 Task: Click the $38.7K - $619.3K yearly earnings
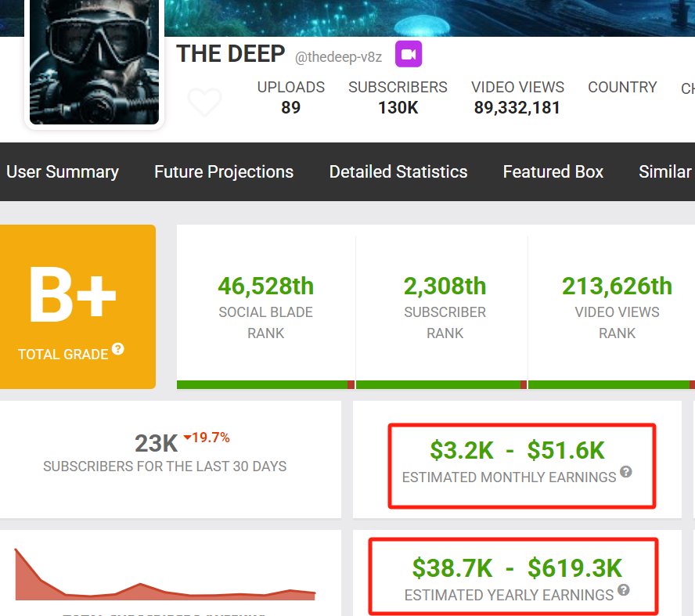coord(517,568)
